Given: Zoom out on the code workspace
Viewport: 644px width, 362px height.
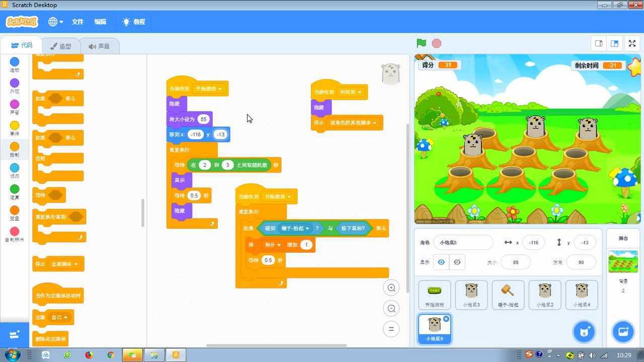Looking at the screenshot, I should [391, 308].
